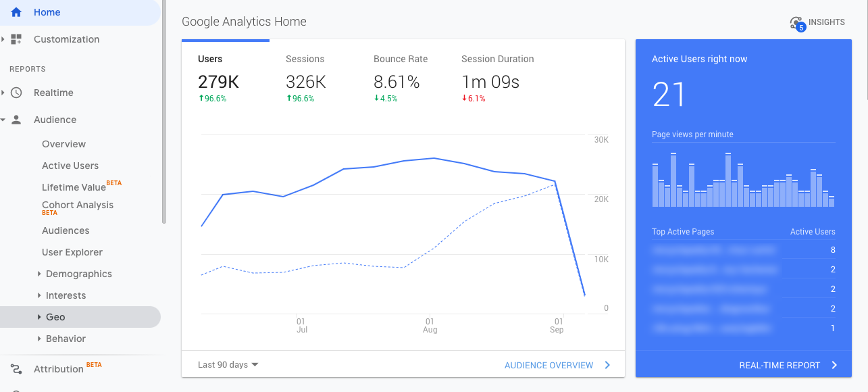Click the Session Duration "6.1%" change value
The width and height of the screenshot is (868, 392).
476,99
